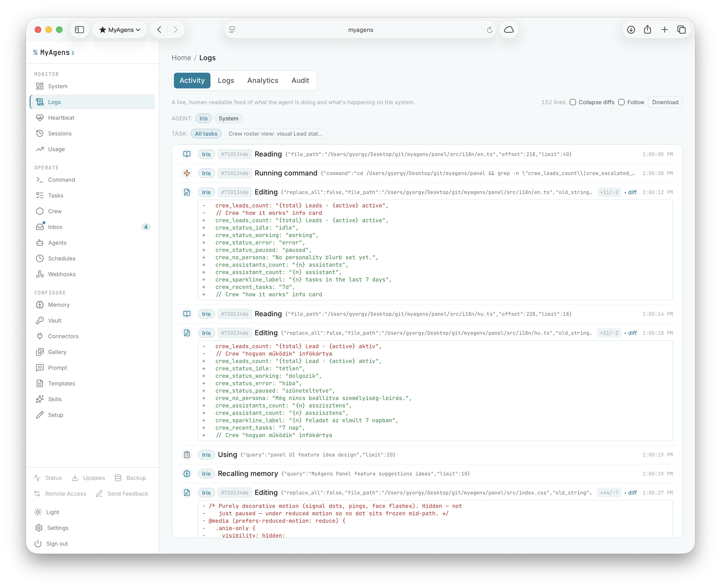Open Schedules page
The height and width of the screenshot is (588, 721).
pos(92,258)
